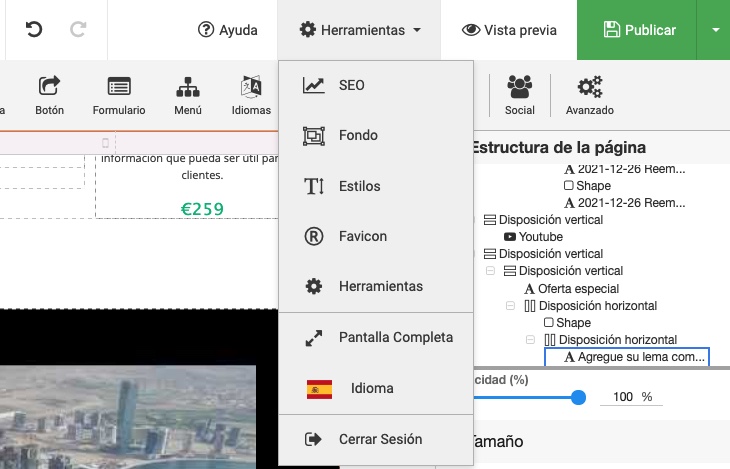Image resolution: width=730 pixels, height=469 pixels.
Task: Toggle Pantalla Completa mode
Action: point(395,337)
